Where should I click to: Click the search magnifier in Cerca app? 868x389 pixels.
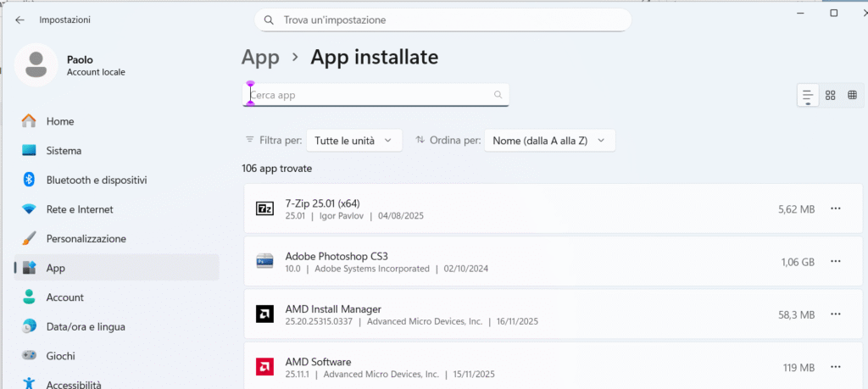coord(498,96)
